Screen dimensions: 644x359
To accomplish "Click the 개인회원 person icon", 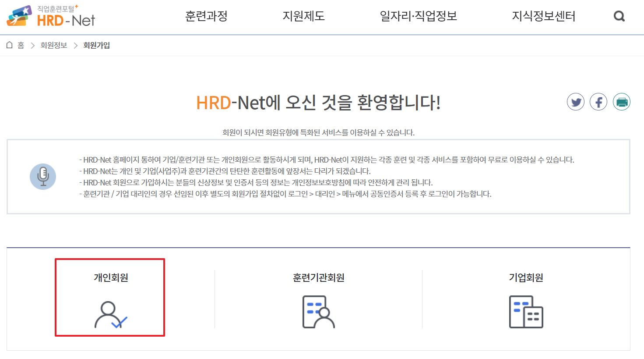I will tap(111, 314).
